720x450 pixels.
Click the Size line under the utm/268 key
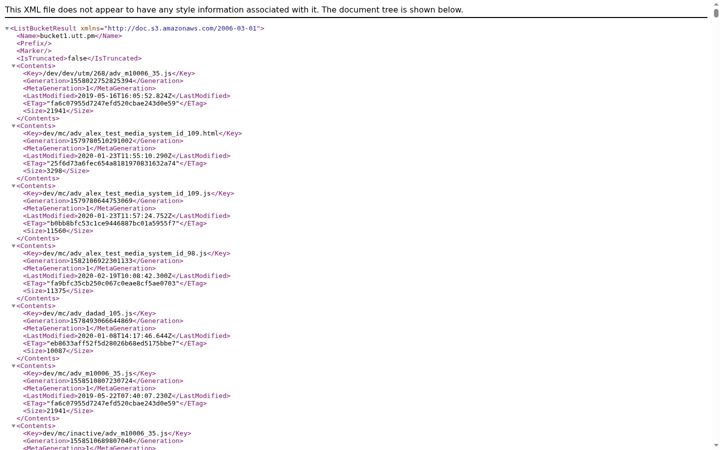(58, 111)
